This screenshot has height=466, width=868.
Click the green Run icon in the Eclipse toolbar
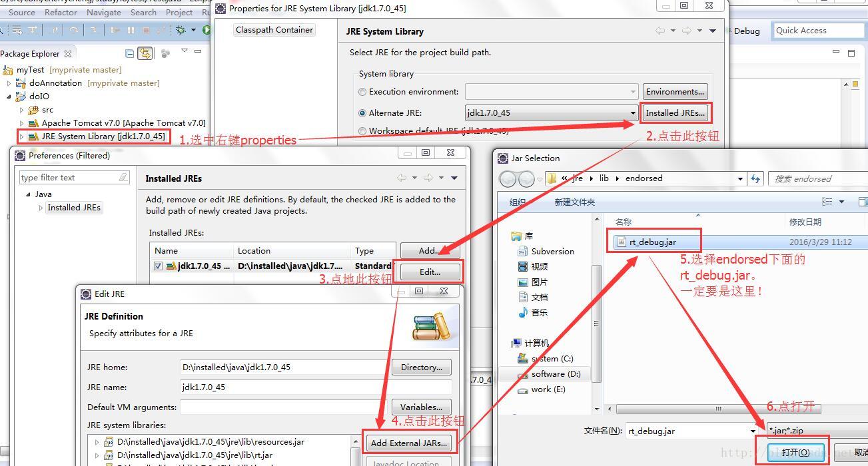[207, 30]
